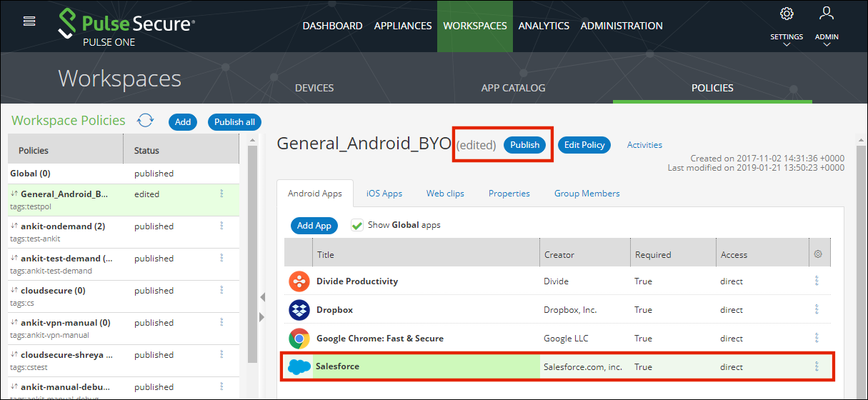Uncheck Show Global apps checkbox
Viewport: 868px width, 400px height.
[357, 225]
